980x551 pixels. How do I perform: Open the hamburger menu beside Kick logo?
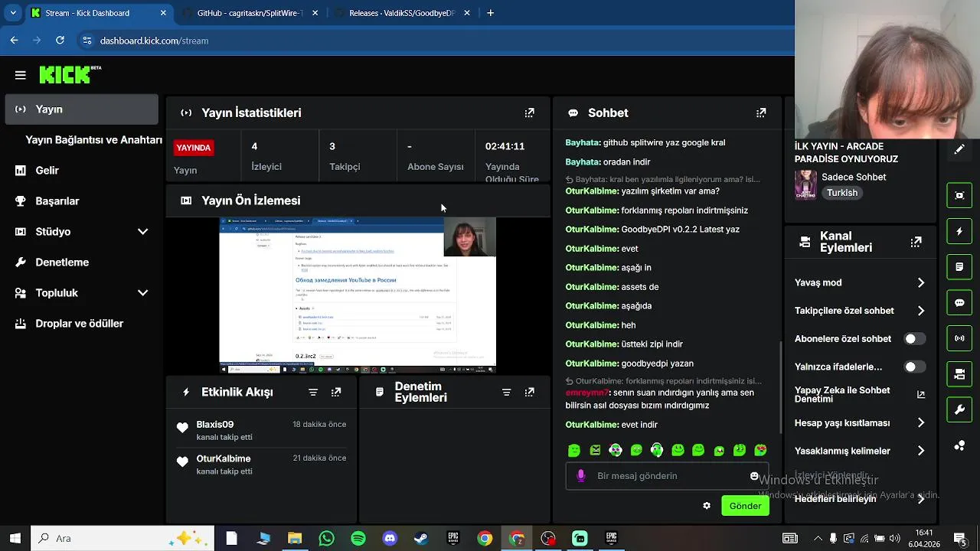(x=21, y=75)
